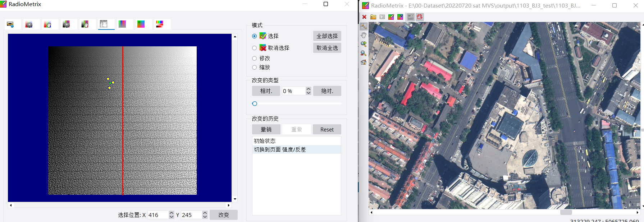Select the zoom in magnifier tool
The image size is (644, 222).
click(x=364, y=44)
